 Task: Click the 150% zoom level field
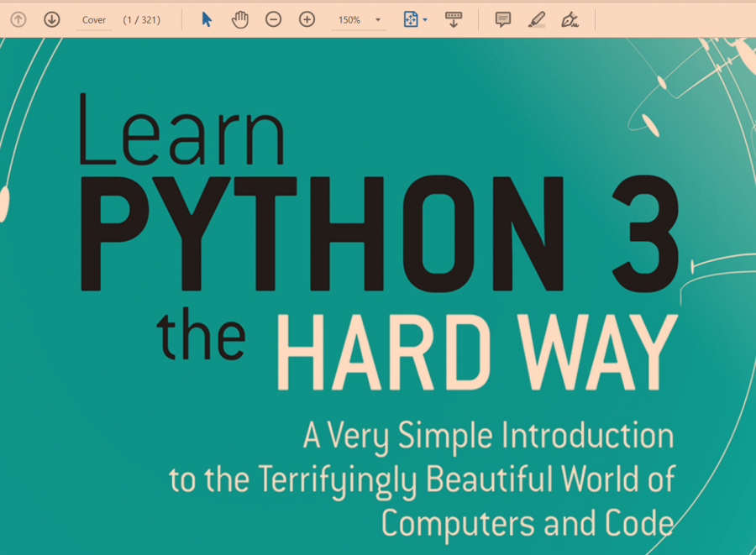click(350, 20)
